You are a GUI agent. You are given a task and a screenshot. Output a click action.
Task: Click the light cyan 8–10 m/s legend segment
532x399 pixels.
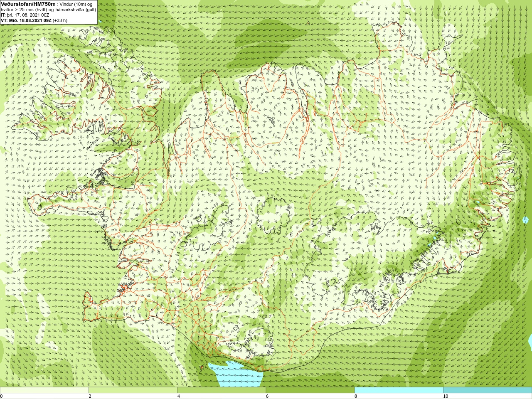click(x=399, y=390)
